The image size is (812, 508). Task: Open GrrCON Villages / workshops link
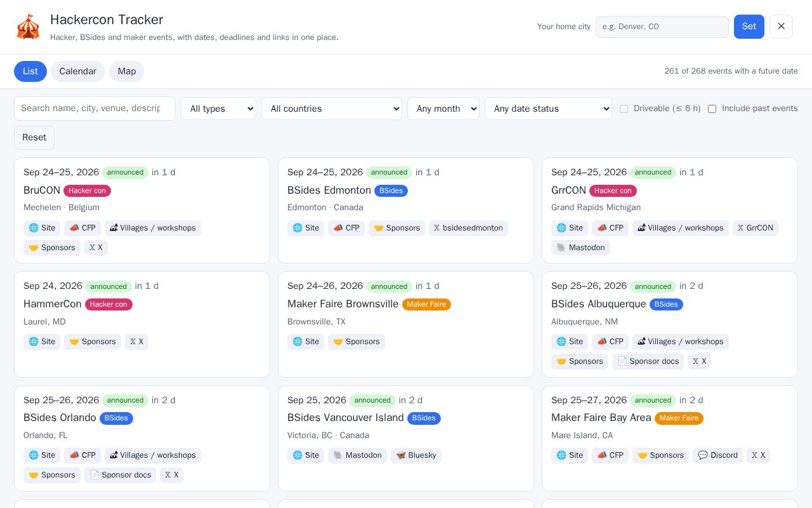681,228
